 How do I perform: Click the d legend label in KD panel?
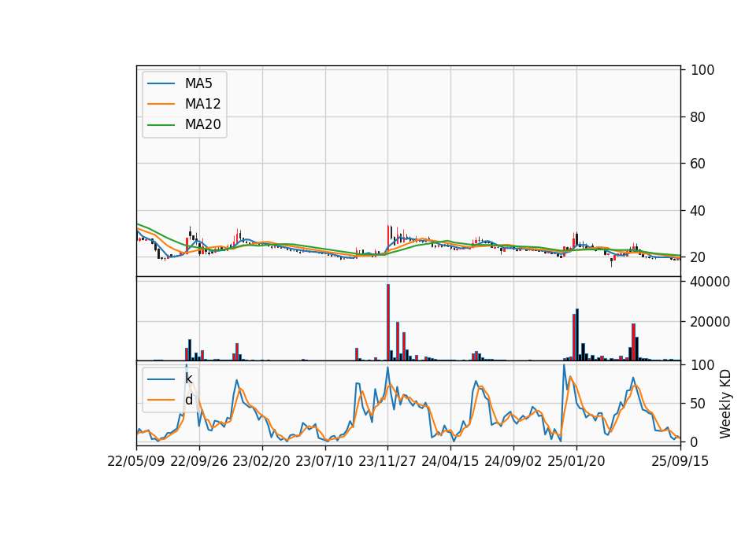(188, 400)
